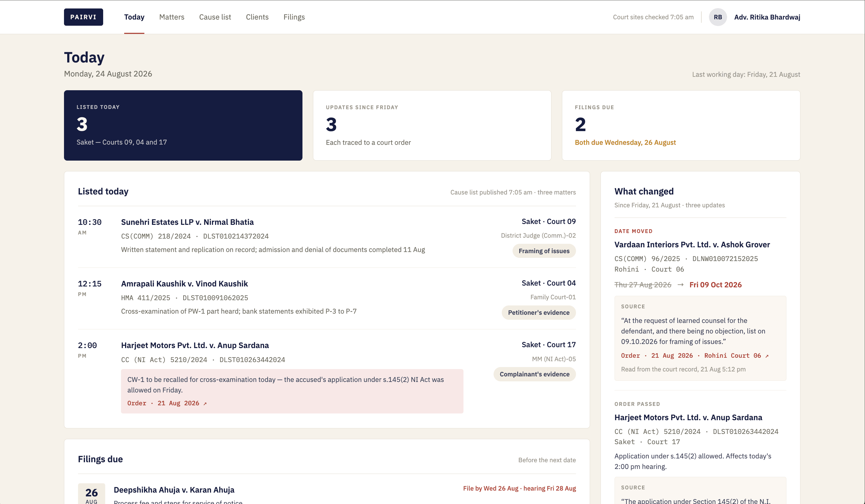865x504 pixels.
Task: Click the DATE MOVED label
Action: point(633,231)
